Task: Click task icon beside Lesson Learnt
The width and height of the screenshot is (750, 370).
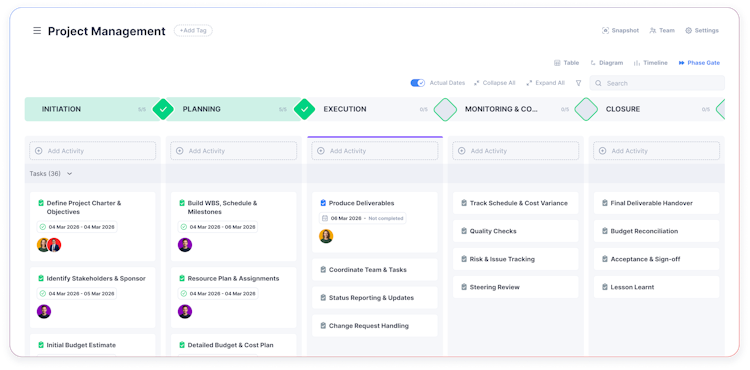Action: tap(605, 287)
